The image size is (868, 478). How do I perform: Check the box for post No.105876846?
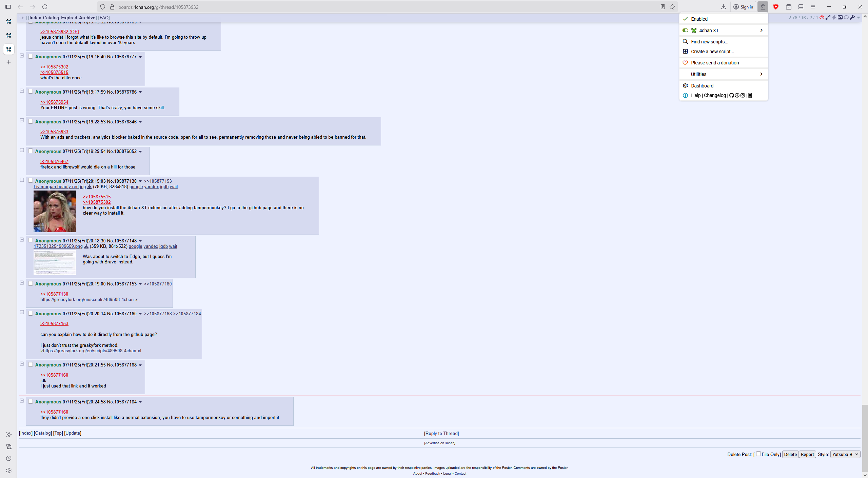coord(31,121)
